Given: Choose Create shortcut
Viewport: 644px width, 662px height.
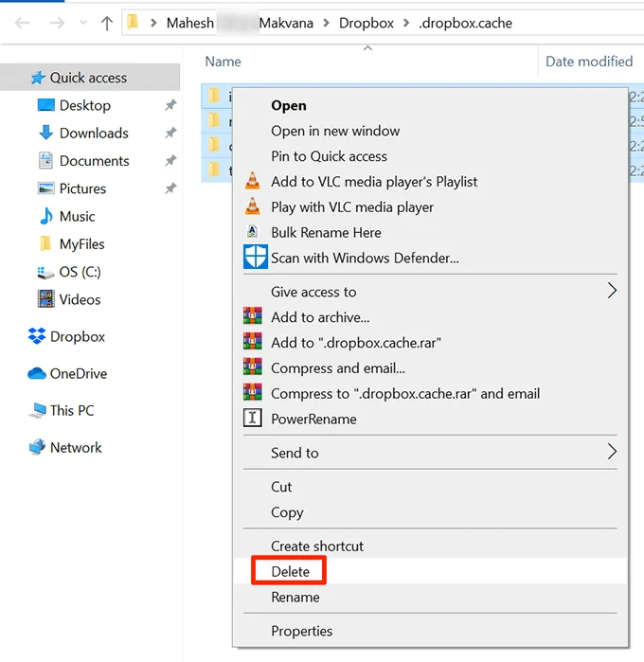Looking at the screenshot, I should 430,546.
